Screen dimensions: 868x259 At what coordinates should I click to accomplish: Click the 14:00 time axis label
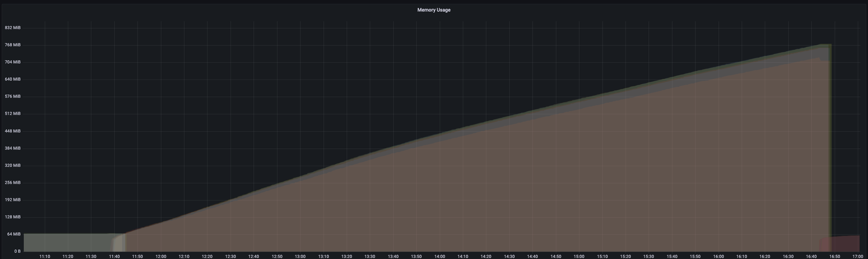click(x=440, y=257)
